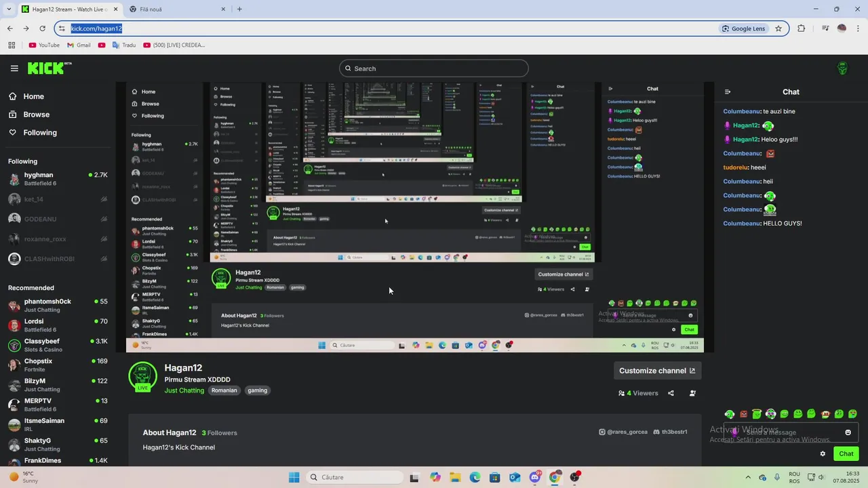Show hidden system tray icons chevron

pyautogui.click(x=748, y=477)
